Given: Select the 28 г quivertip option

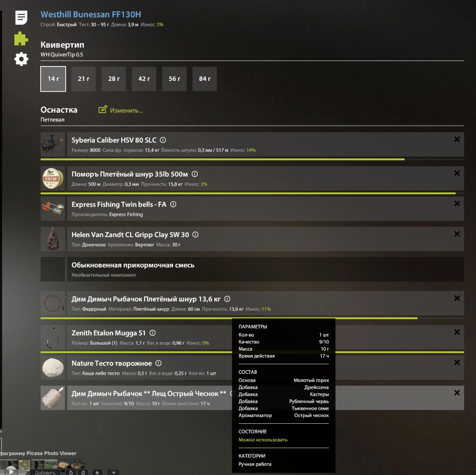Looking at the screenshot, I should (x=114, y=79).
